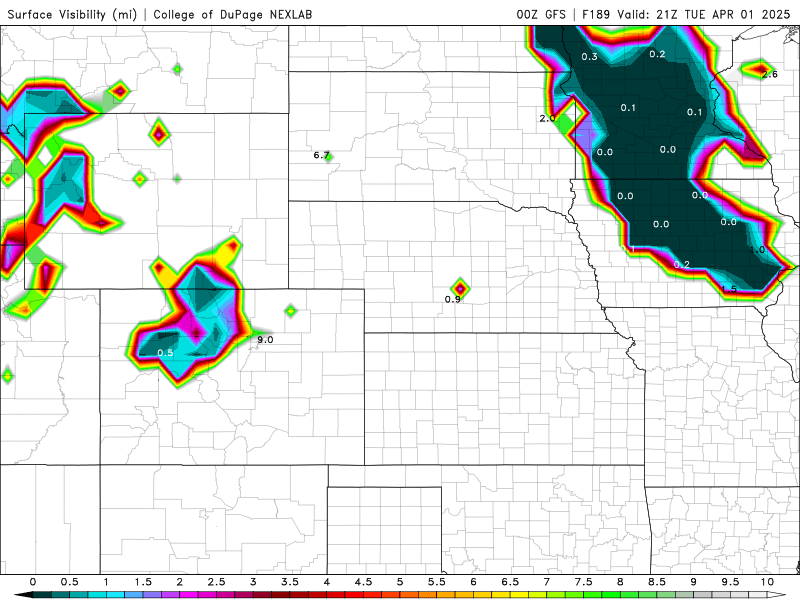Image resolution: width=800 pixels, height=600 pixels.
Task: Click the 0.3 visibility value on the map
Action: (x=589, y=57)
